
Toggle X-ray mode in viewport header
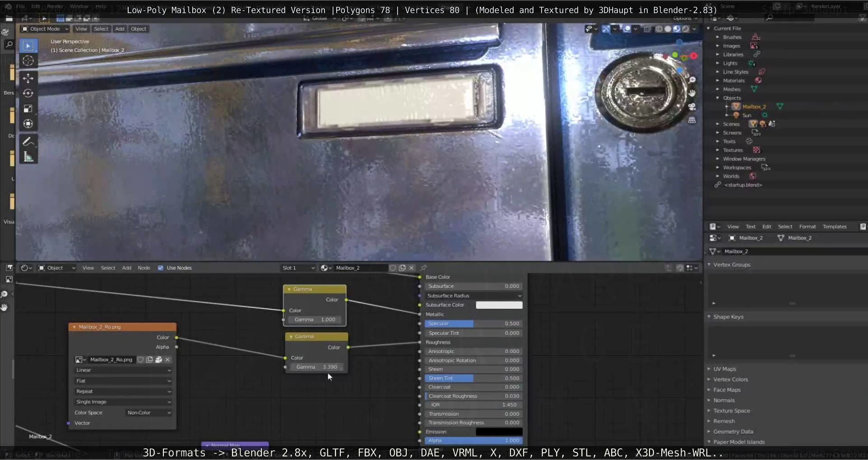[x=647, y=29]
